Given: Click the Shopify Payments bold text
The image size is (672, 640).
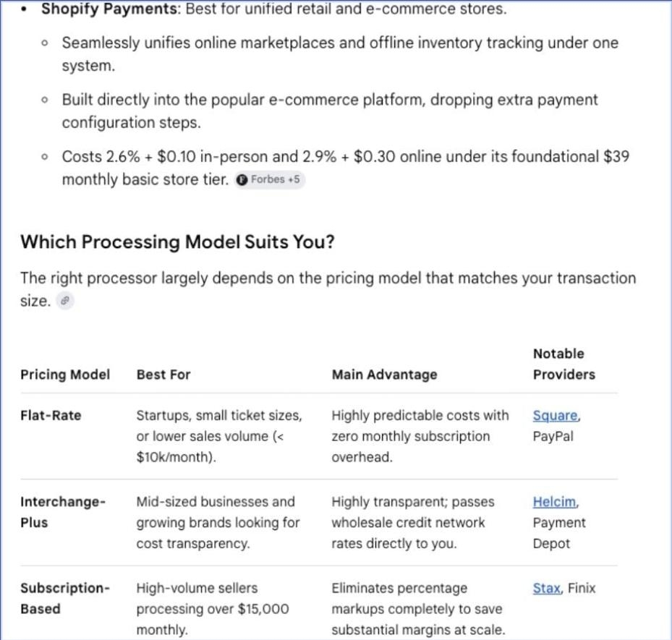Looking at the screenshot, I should pyautogui.click(x=111, y=9).
